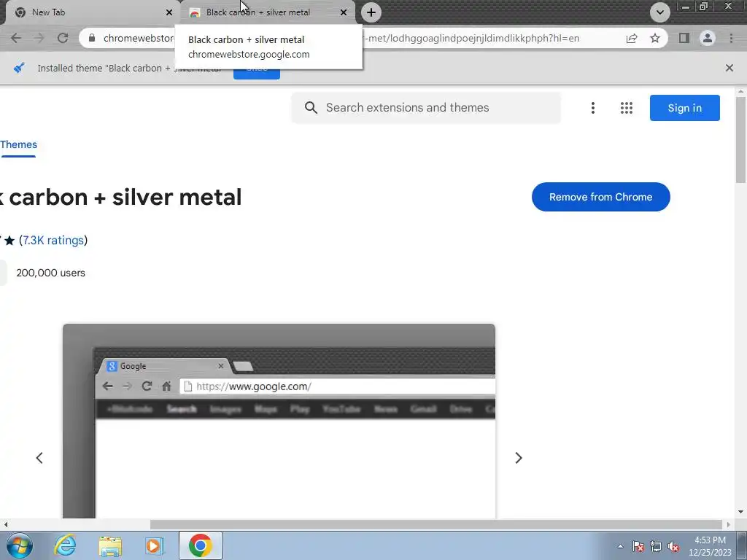Dismiss the installed theme infobar
Viewport: 747px width, 560px height.
(x=729, y=68)
